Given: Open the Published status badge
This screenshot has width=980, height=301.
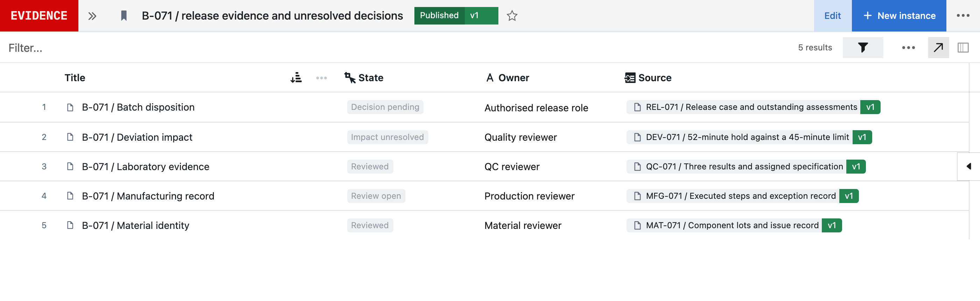Looking at the screenshot, I should 439,16.
